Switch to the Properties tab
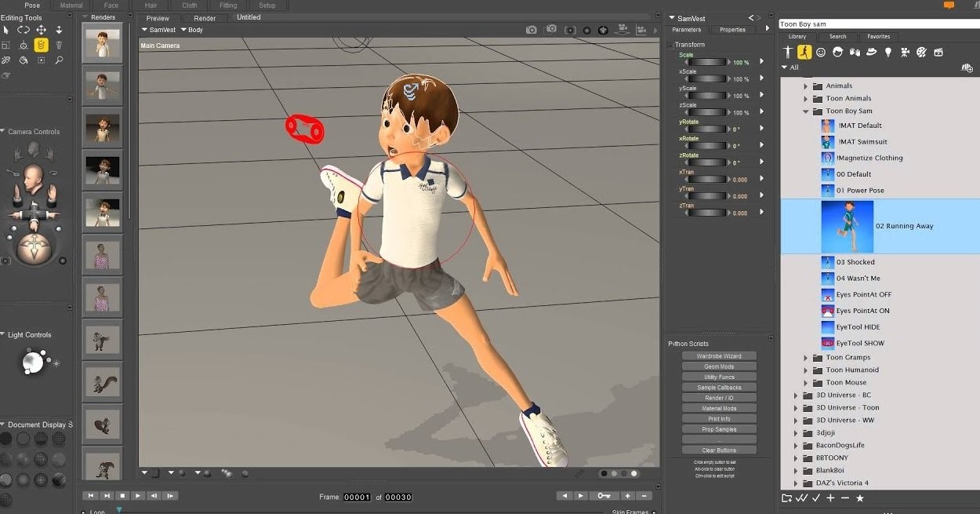 pos(732,30)
